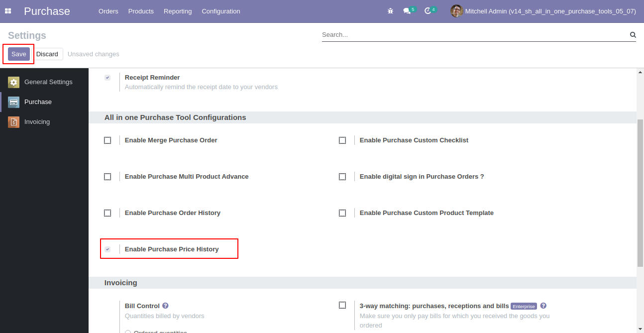Open the apps grid menu icon
644x333 pixels.
tap(8, 11)
